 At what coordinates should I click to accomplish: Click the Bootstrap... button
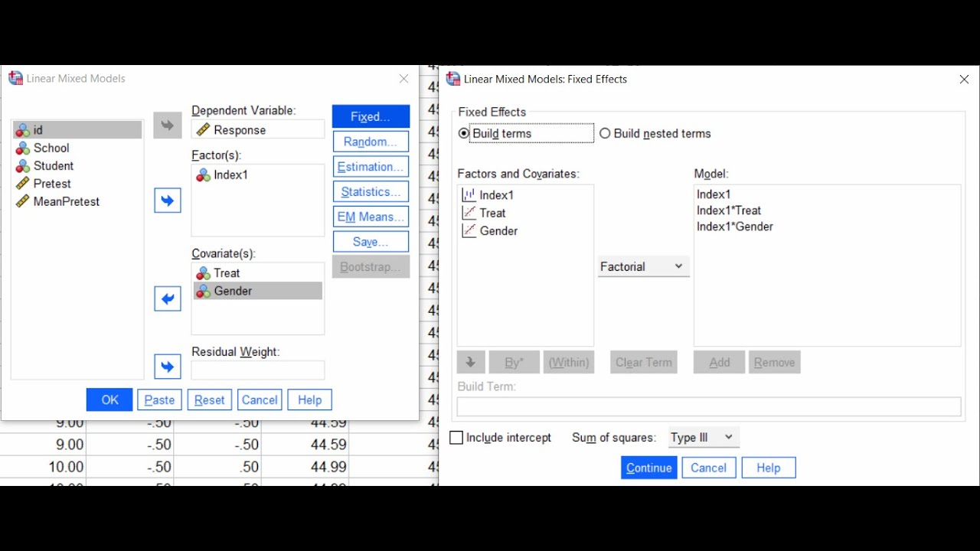371,267
